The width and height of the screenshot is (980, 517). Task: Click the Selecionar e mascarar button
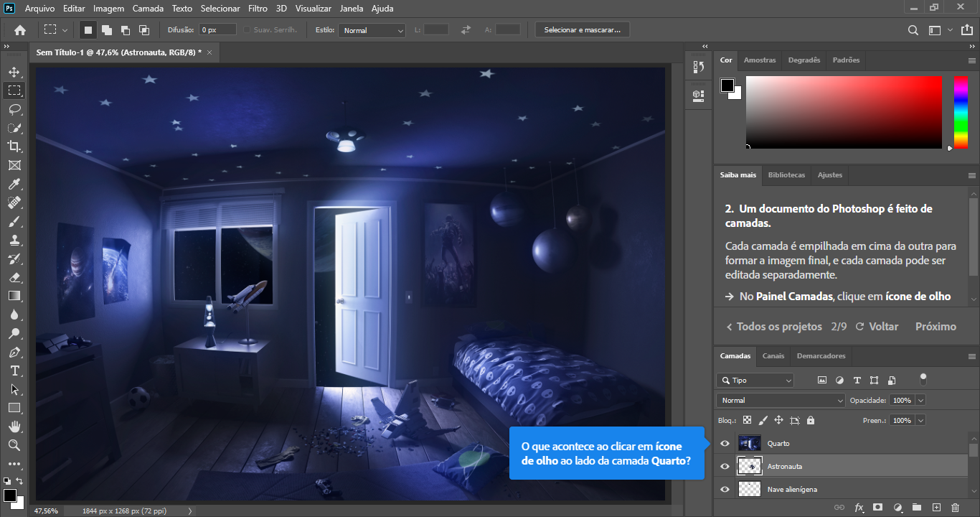(x=583, y=30)
